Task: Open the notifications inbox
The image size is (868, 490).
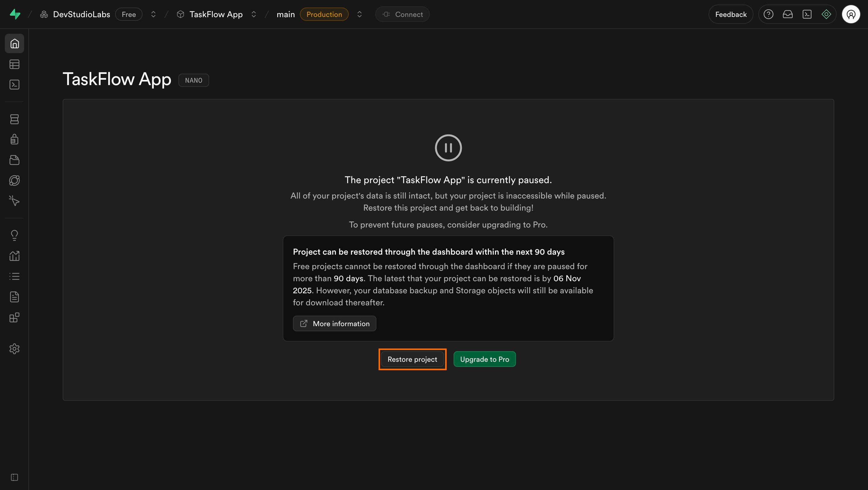Action: click(788, 14)
